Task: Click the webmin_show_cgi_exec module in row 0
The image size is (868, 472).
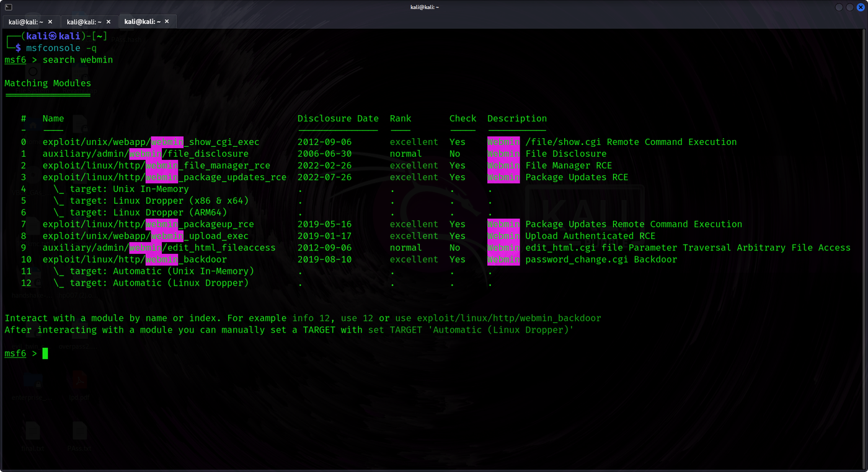Action: click(x=151, y=142)
